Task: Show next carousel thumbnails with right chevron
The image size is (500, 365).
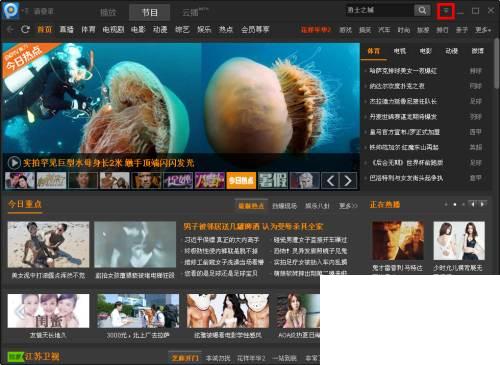Action: pyautogui.click(x=348, y=181)
